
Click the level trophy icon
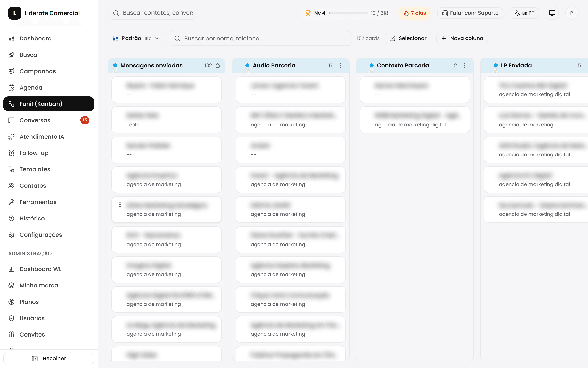click(308, 13)
